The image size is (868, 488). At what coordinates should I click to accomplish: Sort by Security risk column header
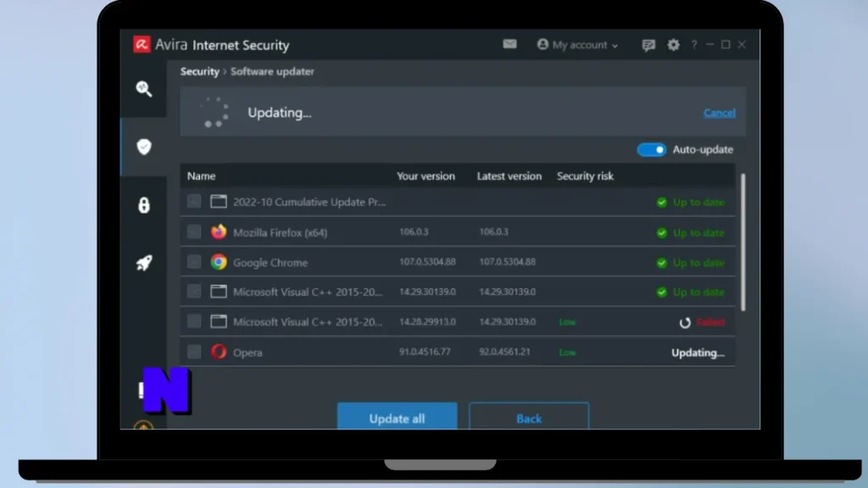click(x=585, y=176)
